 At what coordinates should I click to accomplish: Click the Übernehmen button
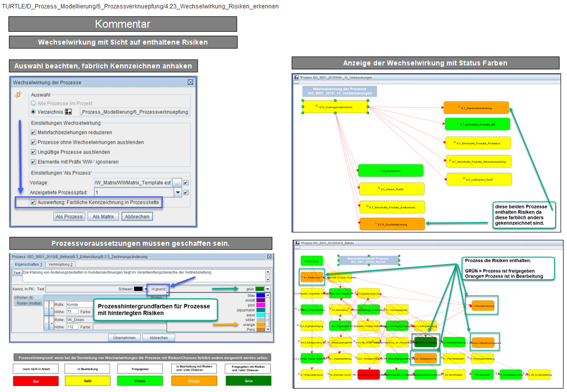(x=125, y=338)
